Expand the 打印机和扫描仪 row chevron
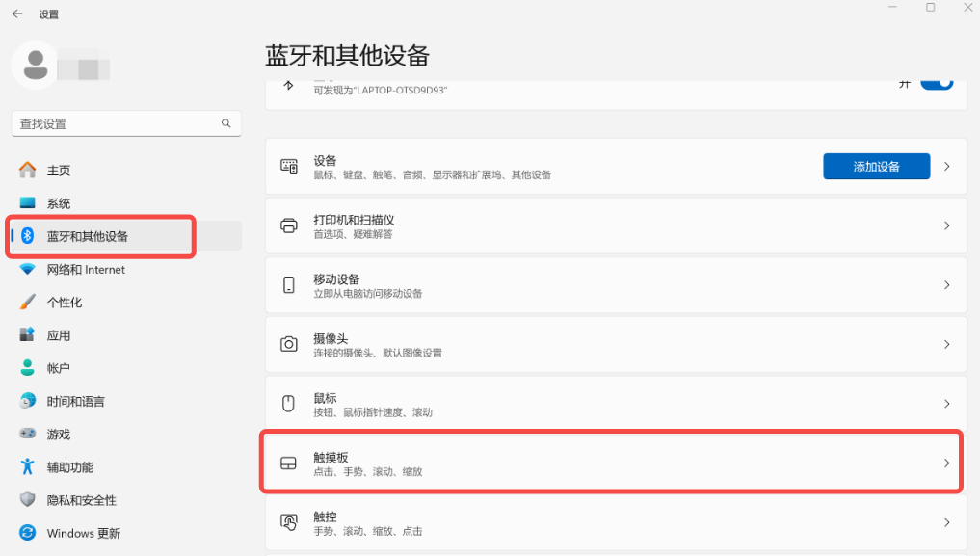980x556 pixels. tap(946, 225)
